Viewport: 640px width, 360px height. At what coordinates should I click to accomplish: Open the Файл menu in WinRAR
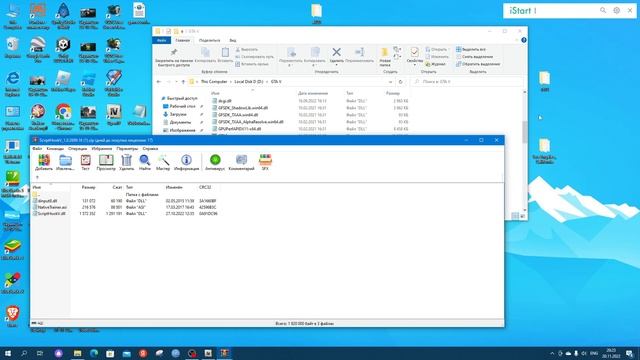click(x=37, y=149)
